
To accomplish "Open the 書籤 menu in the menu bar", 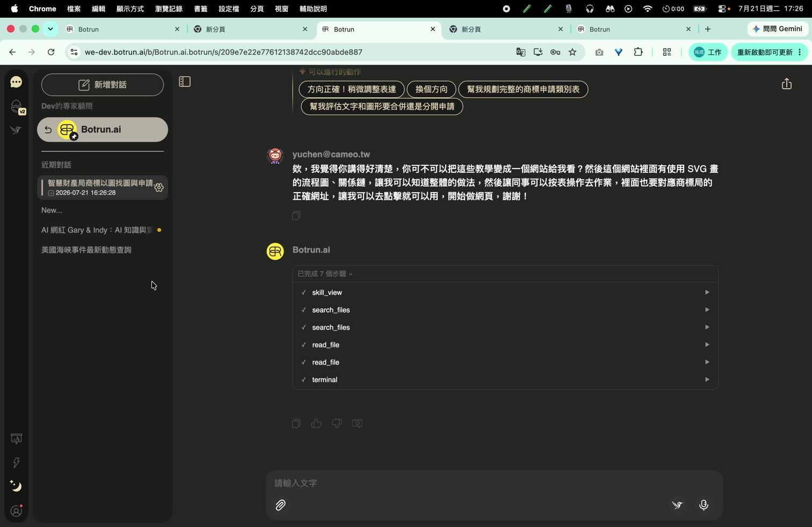I will (x=200, y=9).
